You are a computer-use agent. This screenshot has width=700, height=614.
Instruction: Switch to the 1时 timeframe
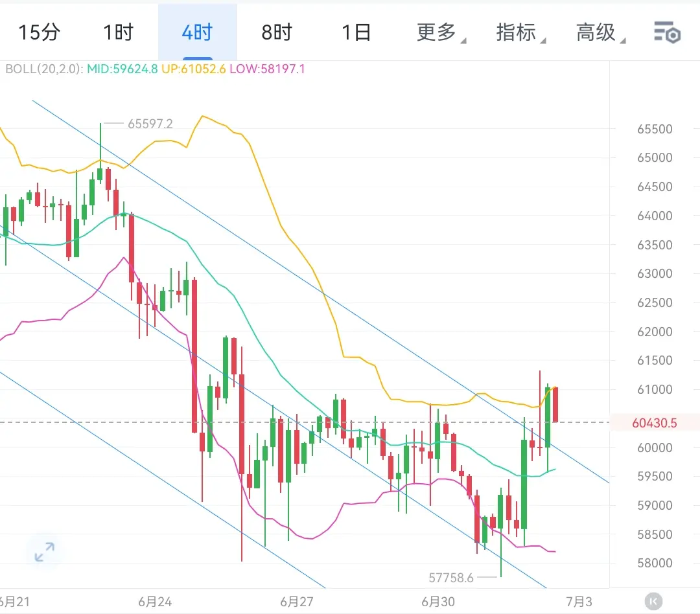[x=119, y=32]
